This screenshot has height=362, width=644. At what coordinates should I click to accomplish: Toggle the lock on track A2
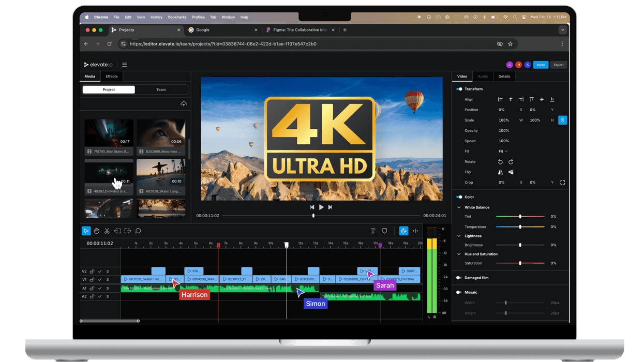(x=92, y=296)
